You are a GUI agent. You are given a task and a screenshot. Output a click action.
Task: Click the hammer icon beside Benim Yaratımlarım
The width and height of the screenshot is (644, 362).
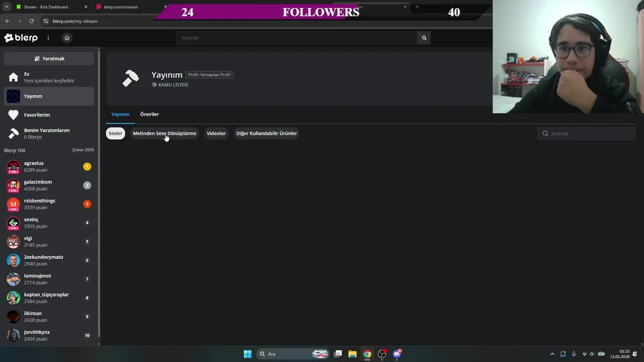[14, 134]
